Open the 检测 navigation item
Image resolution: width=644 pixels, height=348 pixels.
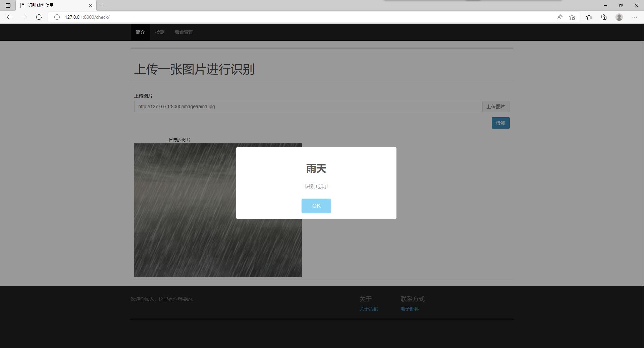tap(160, 32)
